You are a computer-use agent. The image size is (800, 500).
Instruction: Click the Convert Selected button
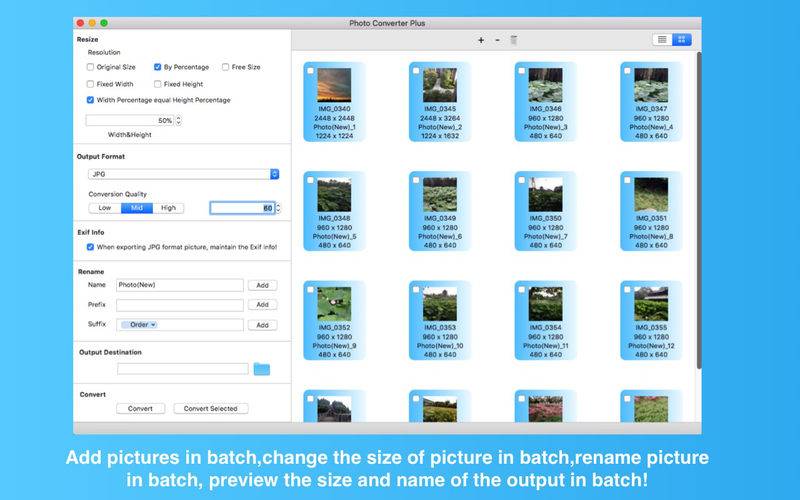pyautogui.click(x=210, y=409)
